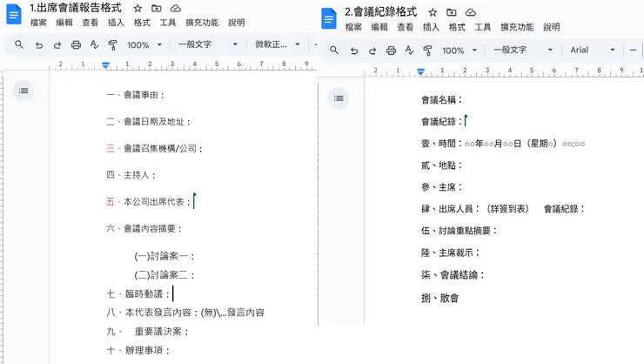View cloud save status in left document
Image resolution: width=644 pixels, height=364 pixels.
point(176,8)
